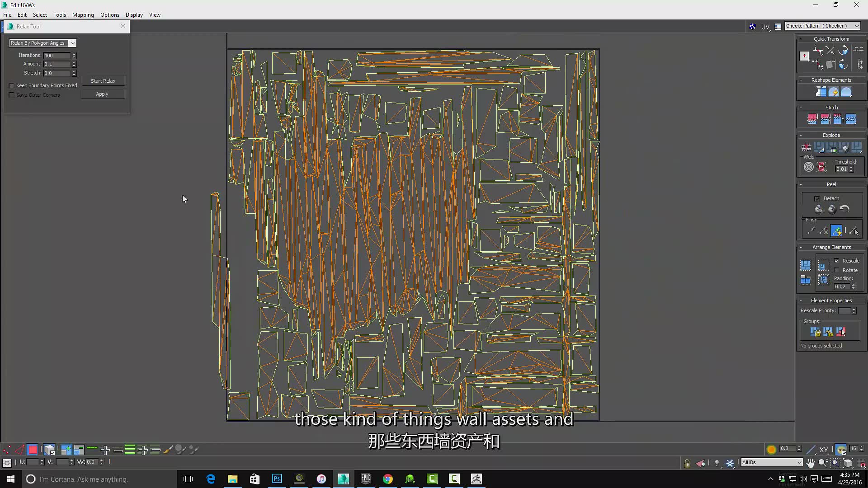Click the weld Threshold spinner arrows
The image size is (868, 488).
(851, 169)
